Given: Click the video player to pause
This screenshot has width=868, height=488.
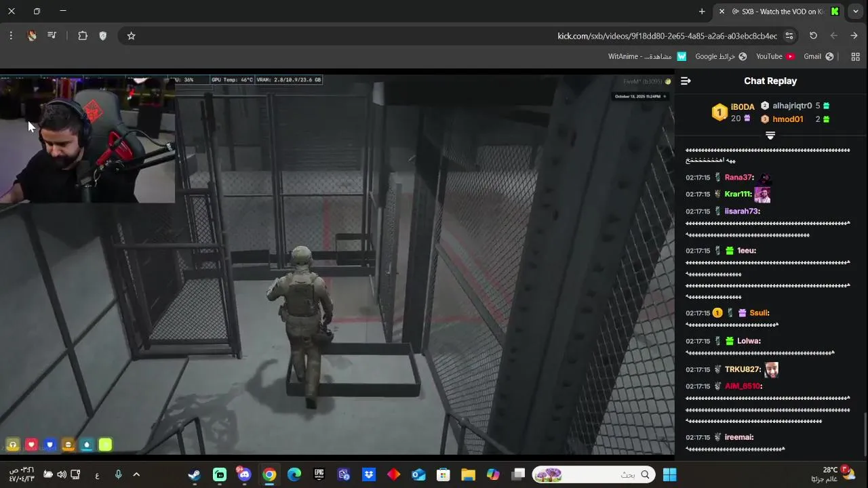Looking at the screenshot, I should (337, 264).
